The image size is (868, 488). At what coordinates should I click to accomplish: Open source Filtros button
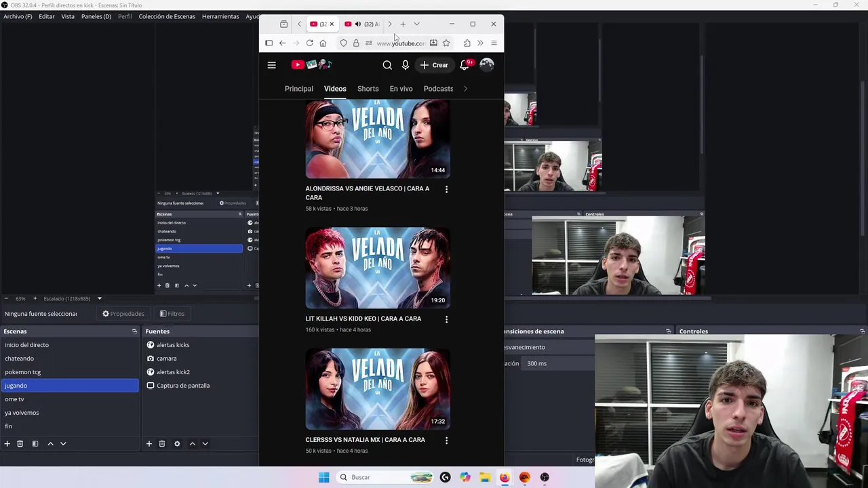pyautogui.click(x=172, y=314)
